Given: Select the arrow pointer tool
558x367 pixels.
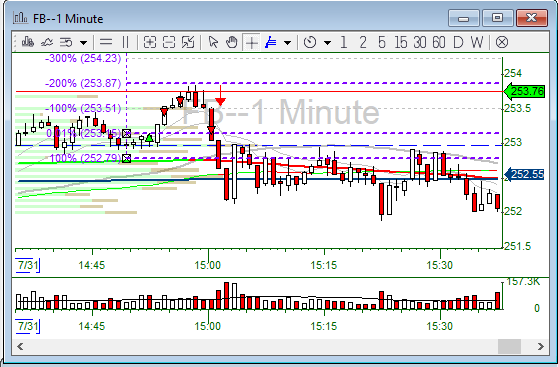Looking at the screenshot, I should tap(213, 42).
